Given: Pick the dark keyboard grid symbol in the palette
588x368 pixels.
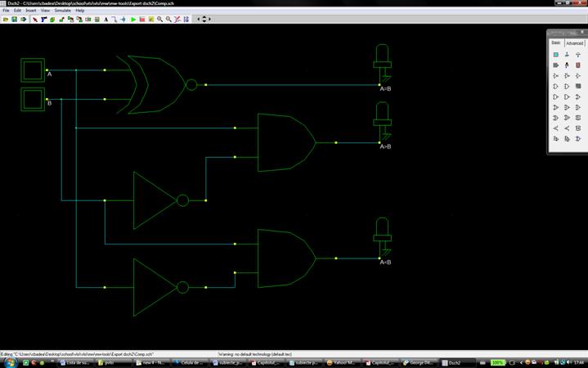Looking at the screenshot, I should coord(578,87).
